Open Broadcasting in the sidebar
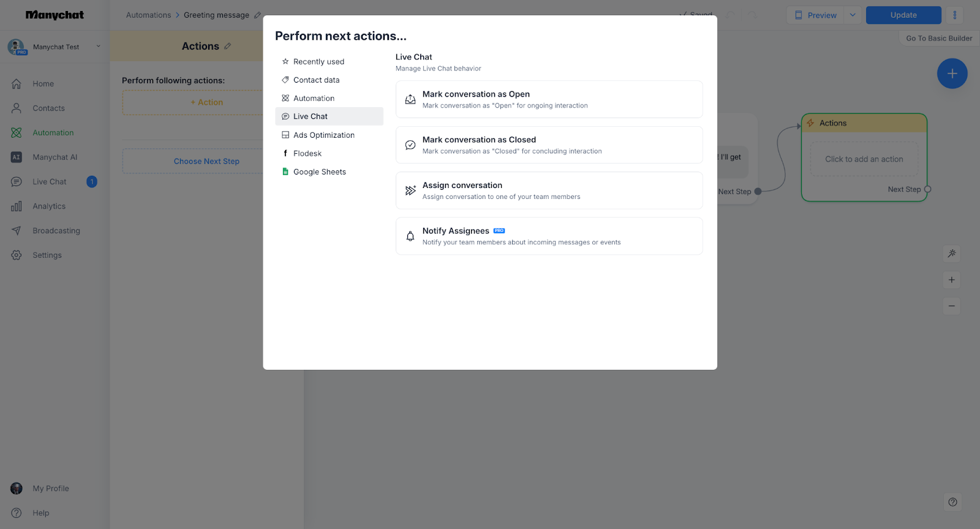Viewport: 980px width, 529px height. pos(56,231)
